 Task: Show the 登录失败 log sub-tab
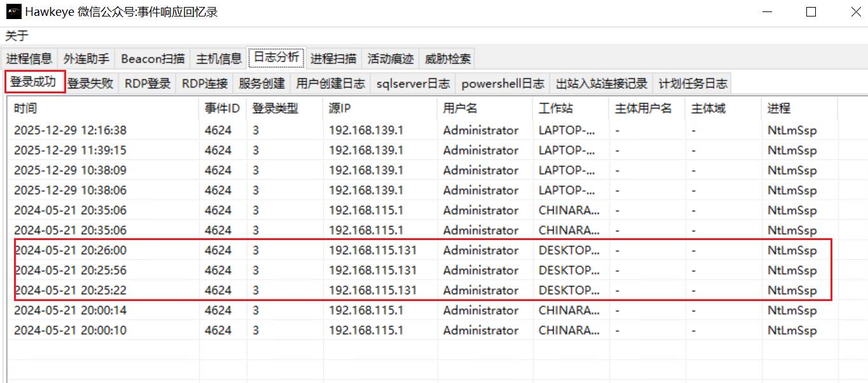[x=90, y=83]
